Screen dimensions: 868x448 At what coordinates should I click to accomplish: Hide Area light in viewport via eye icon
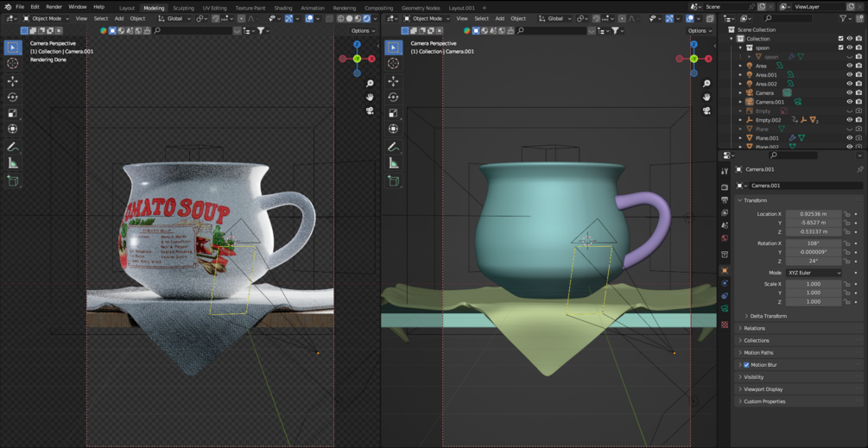click(850, 66)
